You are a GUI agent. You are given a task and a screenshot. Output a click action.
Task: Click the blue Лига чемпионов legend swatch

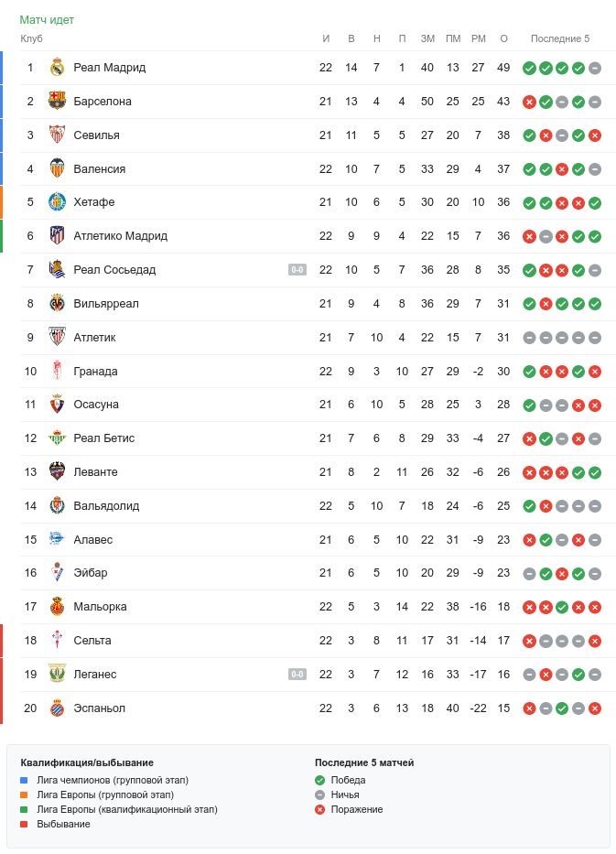24,780
